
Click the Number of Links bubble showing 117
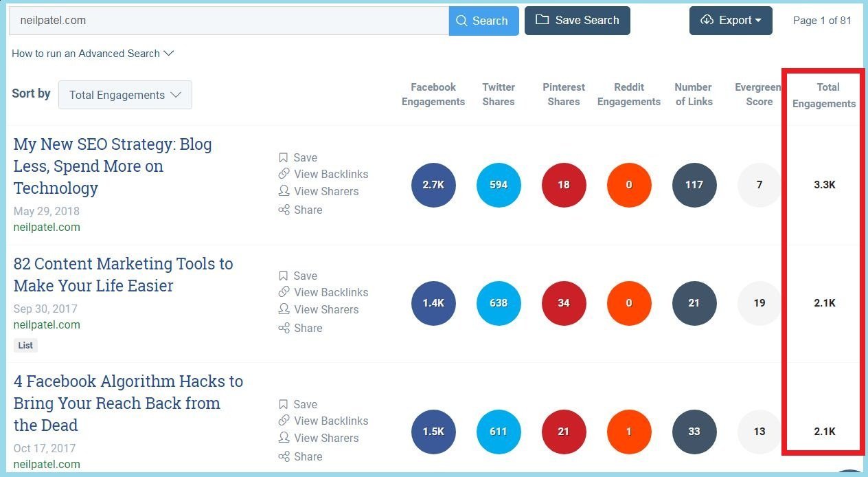694,185
